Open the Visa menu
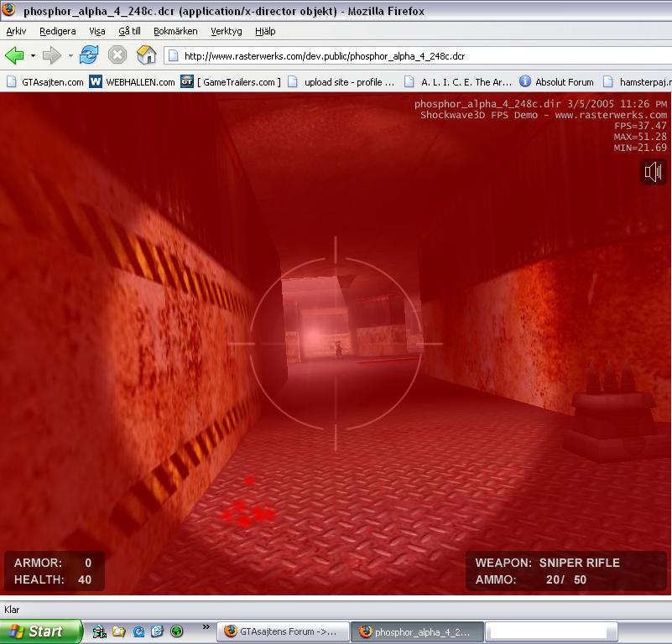 [96, 31]
